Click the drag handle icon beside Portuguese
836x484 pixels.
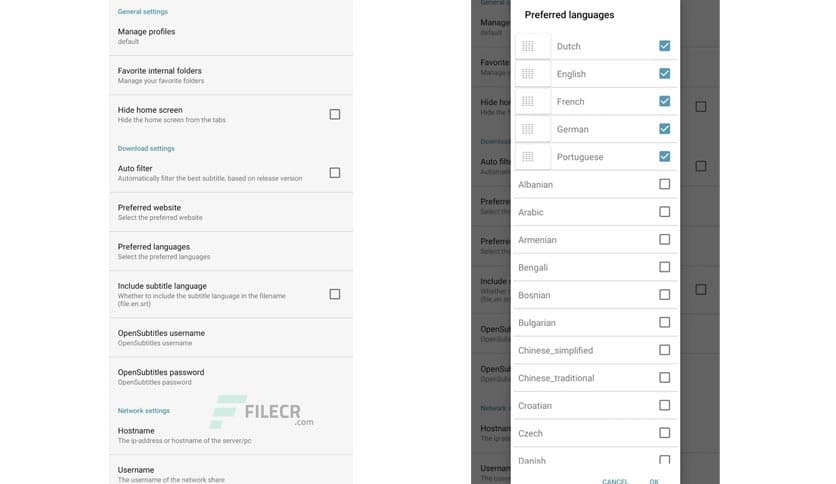point(528,157)
